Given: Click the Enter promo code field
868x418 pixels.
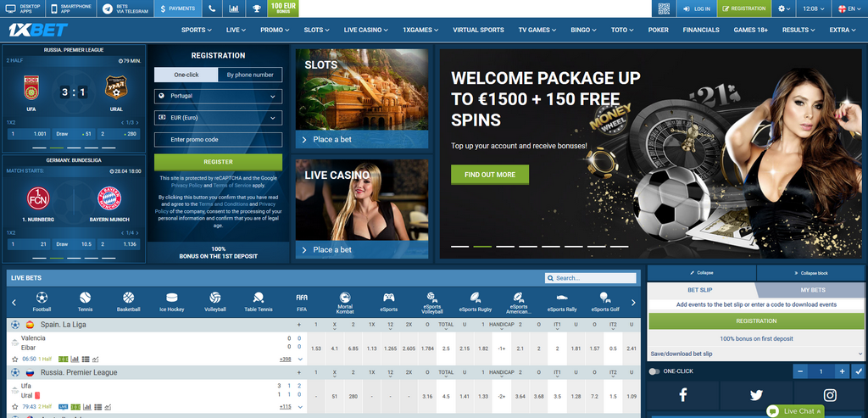Looking at the screenshot, I should pos(218,140).
